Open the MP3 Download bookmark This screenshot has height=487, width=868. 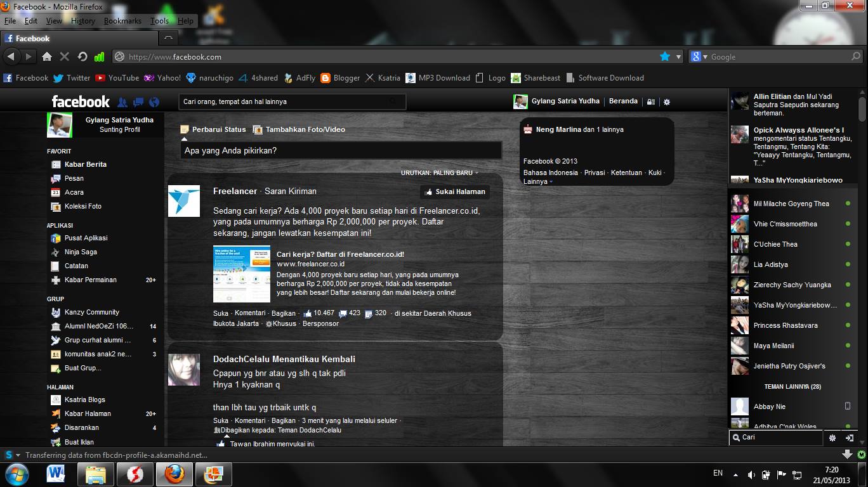click(438, 78)
